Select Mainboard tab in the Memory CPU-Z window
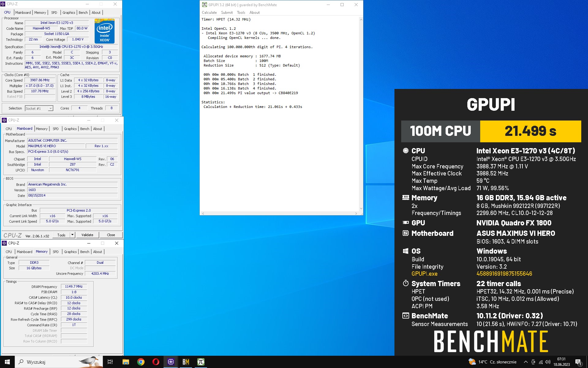This screenshot has height=368, width=588. (24, 252)
